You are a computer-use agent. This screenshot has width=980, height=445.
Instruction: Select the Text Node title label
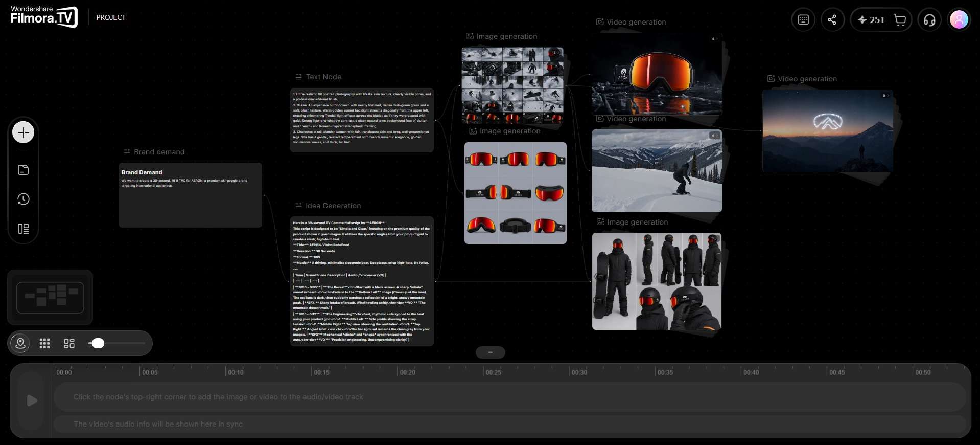click(x=323, y=77)
